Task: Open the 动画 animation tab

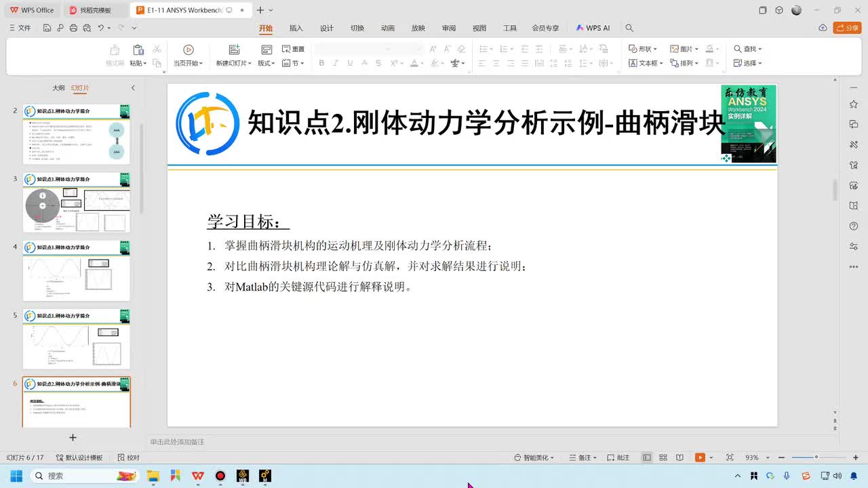Action: tap(388, 28)
